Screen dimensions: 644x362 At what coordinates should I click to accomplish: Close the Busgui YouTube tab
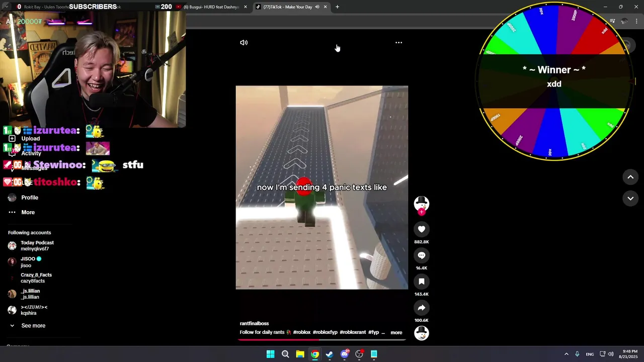(246, 7)
